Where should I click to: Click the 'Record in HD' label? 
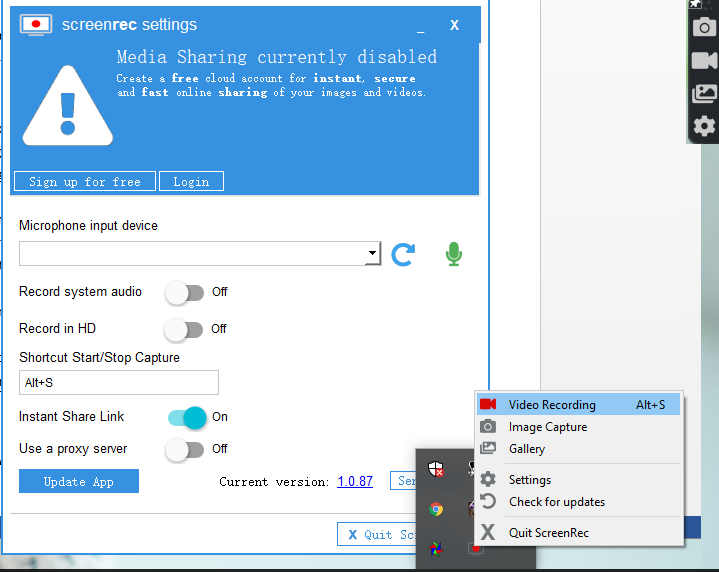point(57,328)
